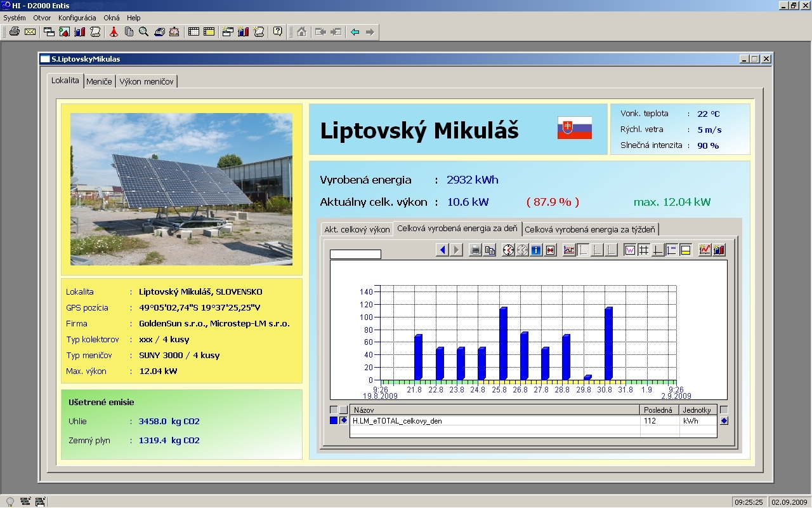Open Celková vyrobená energia za týždeň tab
The height and width of the screenshot is (508, 812).
click(590, 229)
